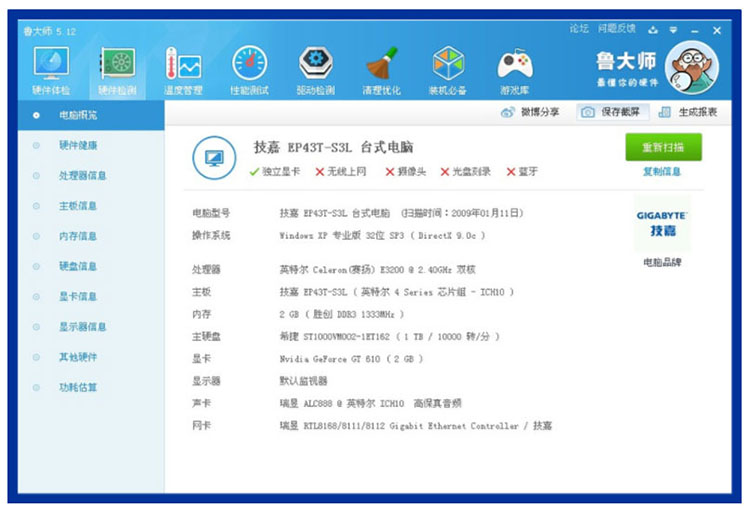Click the 驱动检测 driver detection icon
Image resolution: width=750 pixels, height=508 pixels.
click(315, 65)
